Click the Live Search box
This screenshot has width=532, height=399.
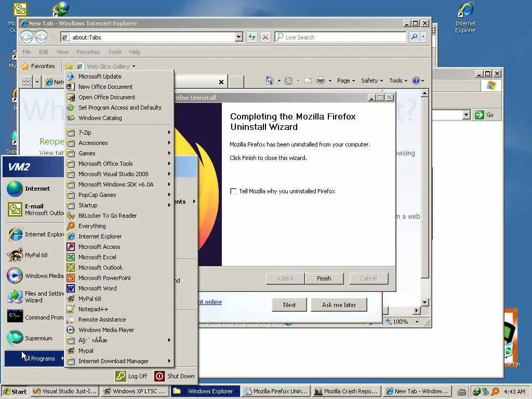click(340, 37)
